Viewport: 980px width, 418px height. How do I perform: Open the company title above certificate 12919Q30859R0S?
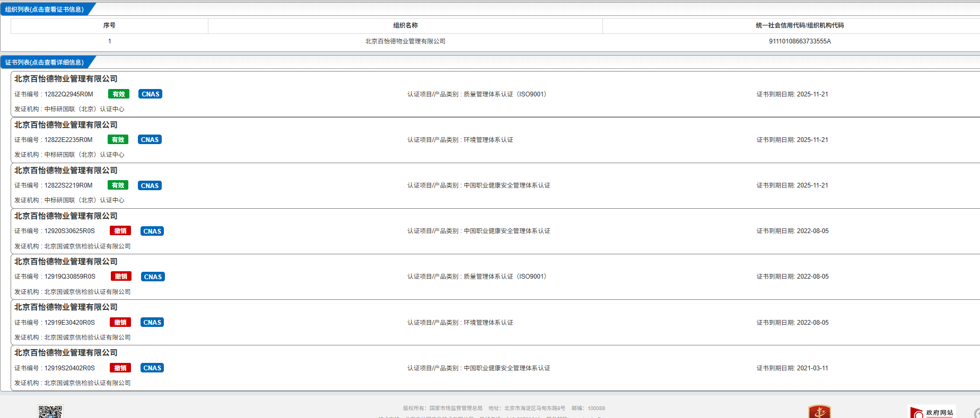[x=66, y=261]
